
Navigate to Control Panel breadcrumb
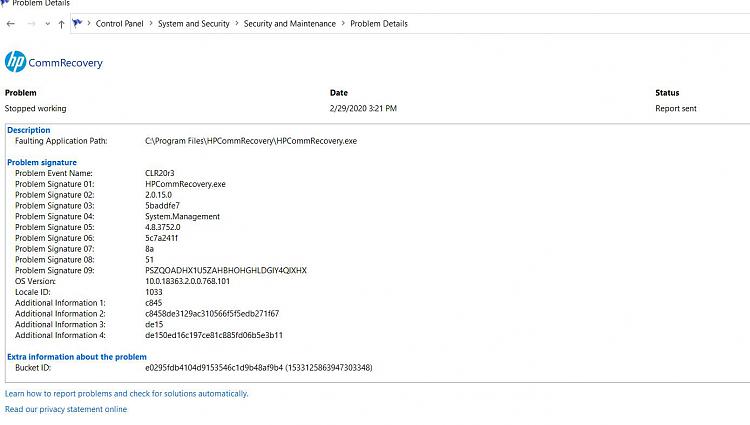click(122, 23)
